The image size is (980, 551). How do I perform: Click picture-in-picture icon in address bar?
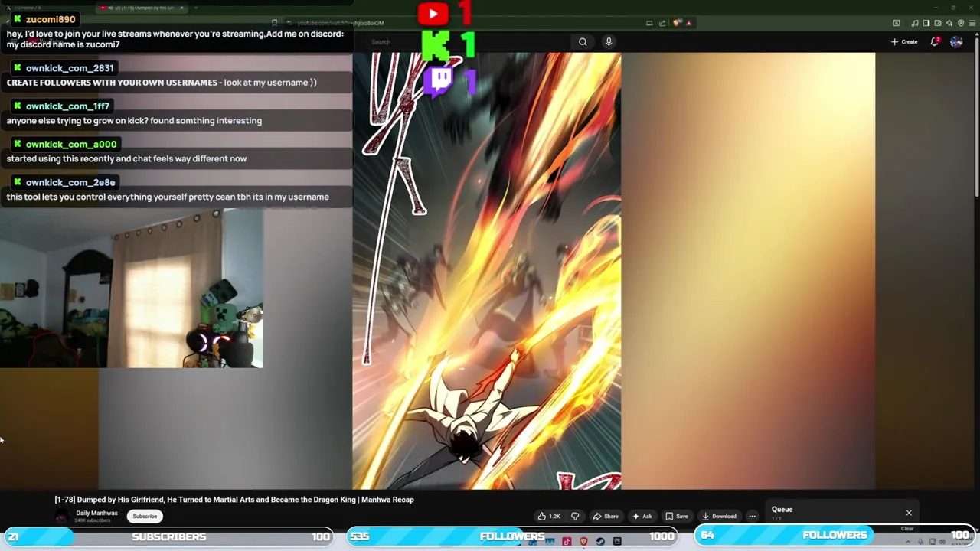(649, 23)
